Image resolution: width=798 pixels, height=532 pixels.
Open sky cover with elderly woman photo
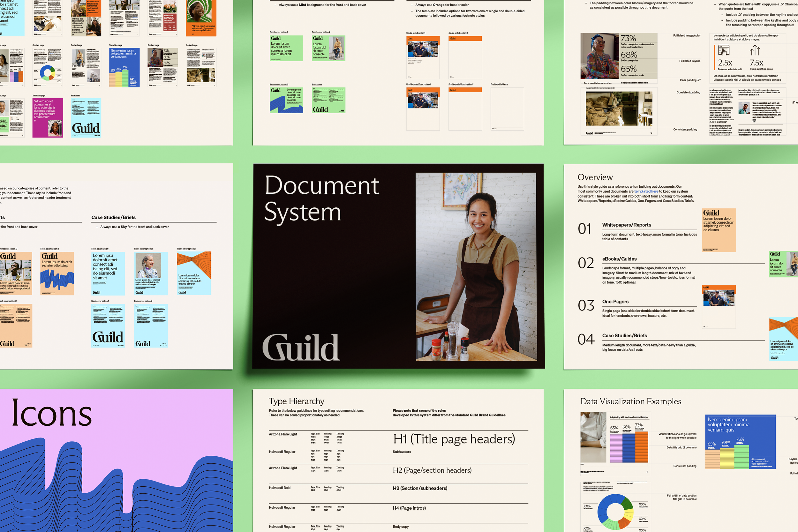[x=151, y=273]
